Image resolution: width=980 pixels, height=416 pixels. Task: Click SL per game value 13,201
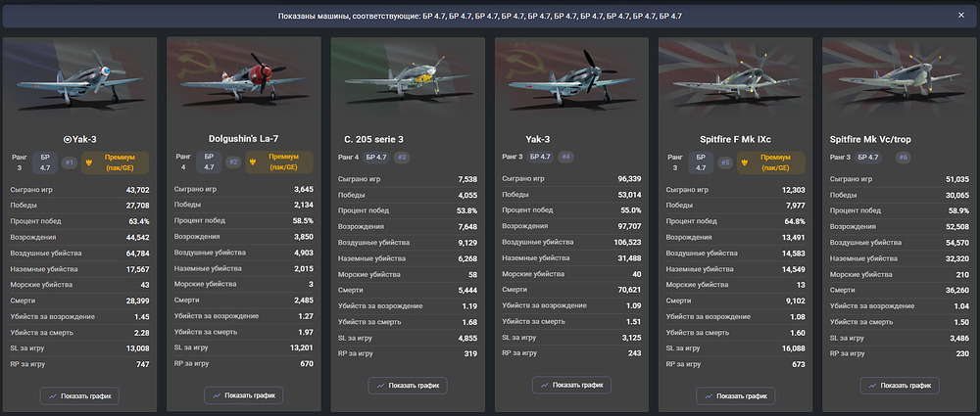click(301, 347)
